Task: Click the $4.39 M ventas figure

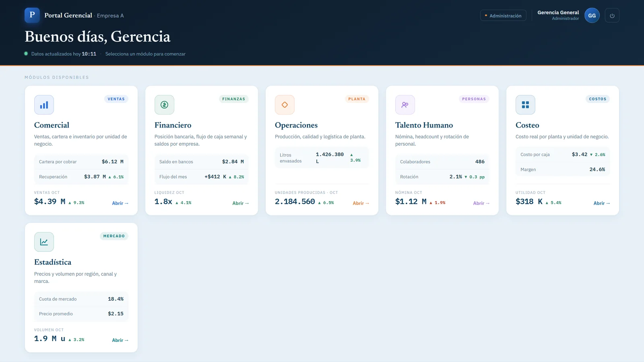Action: [x=50, y=202]
